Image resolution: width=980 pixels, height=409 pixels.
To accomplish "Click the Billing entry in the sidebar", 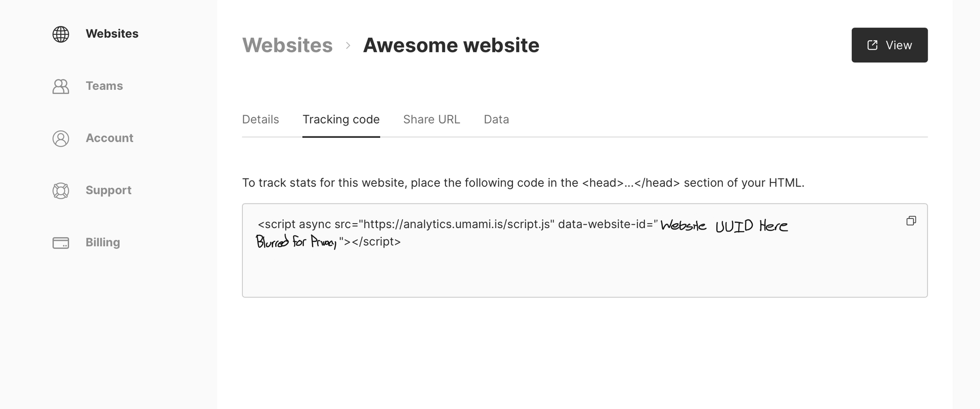I will 102,242.
